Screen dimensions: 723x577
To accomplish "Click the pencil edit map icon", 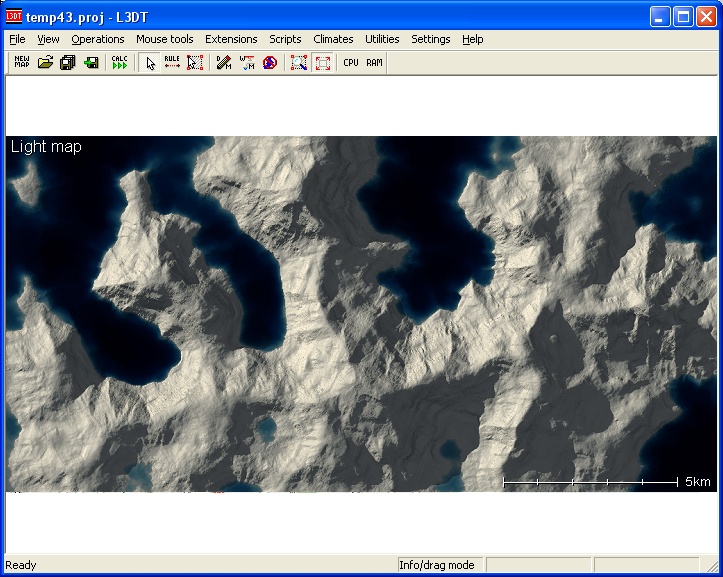I will tap(224, 63).
